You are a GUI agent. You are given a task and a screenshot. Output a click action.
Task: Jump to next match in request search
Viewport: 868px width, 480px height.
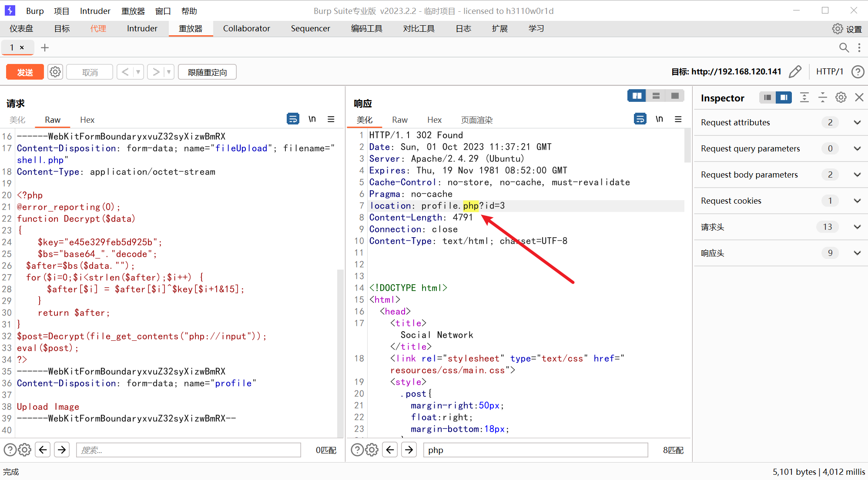62,450
